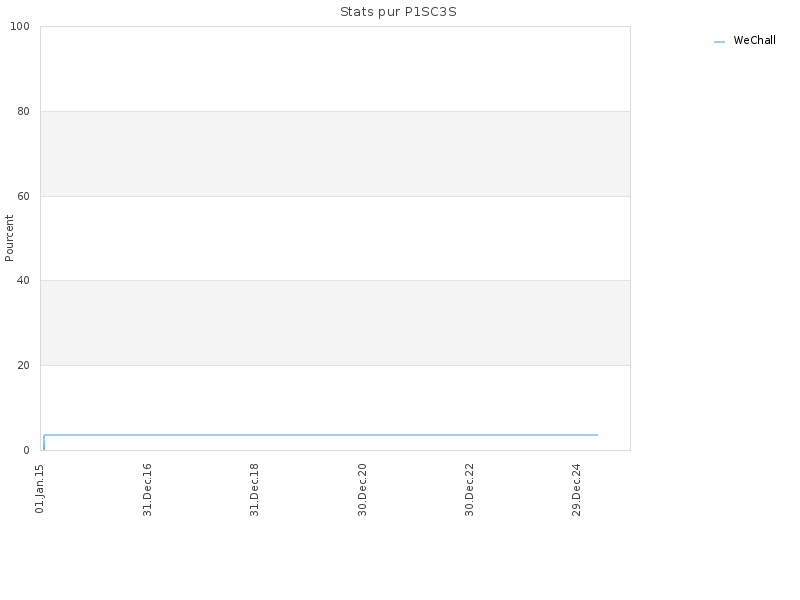Image resolution: width=800 pixels, height=600 pixels.
Task: Click the 31.Dec.16 x-axis date label
Action: point(147,490)
